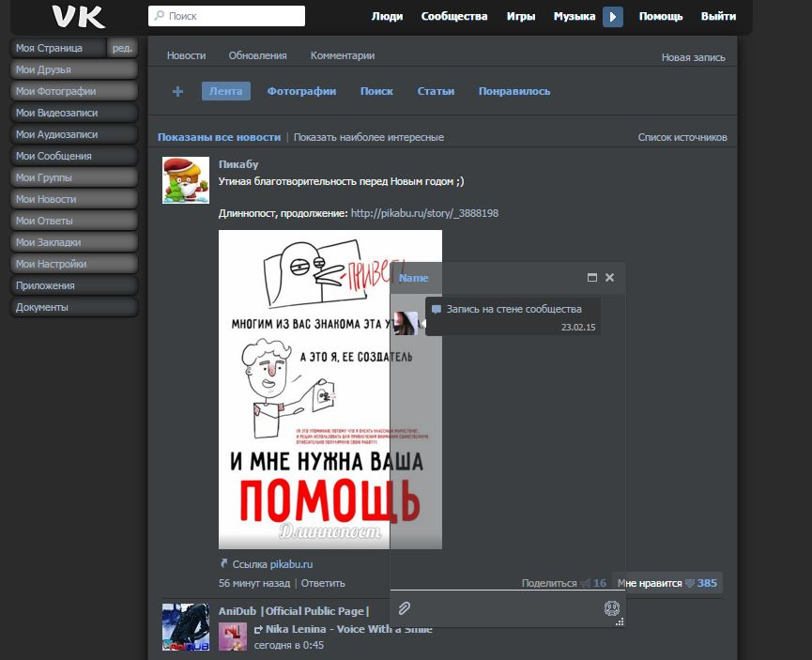Click the heart like icon on Пикабу post
812x660 pixels.
click(689, 583)
